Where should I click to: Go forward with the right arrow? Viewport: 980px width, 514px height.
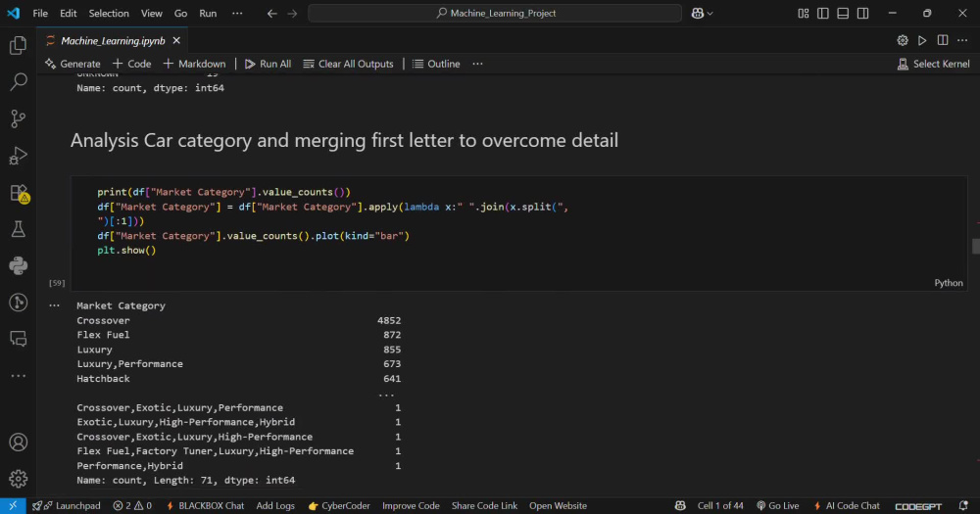292,13
